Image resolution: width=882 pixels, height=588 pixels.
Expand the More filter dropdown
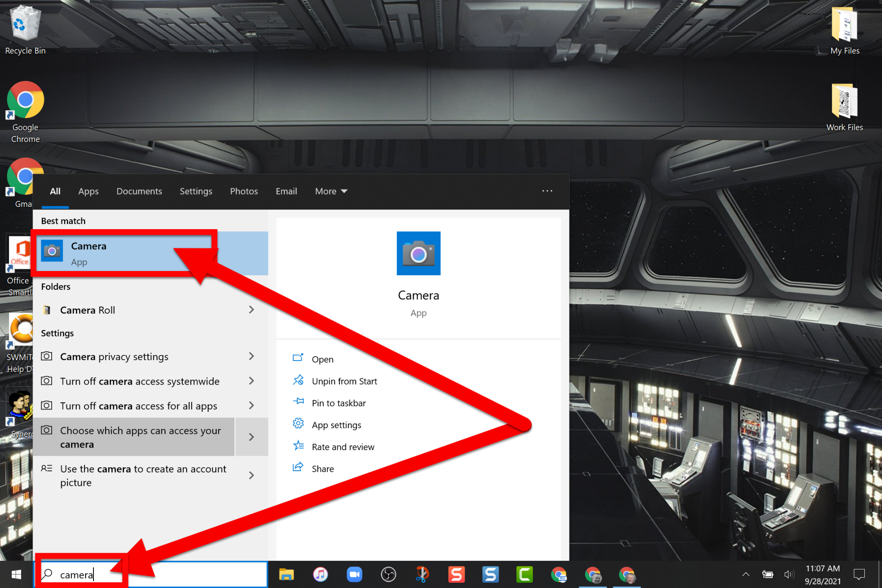coord(331,191)
